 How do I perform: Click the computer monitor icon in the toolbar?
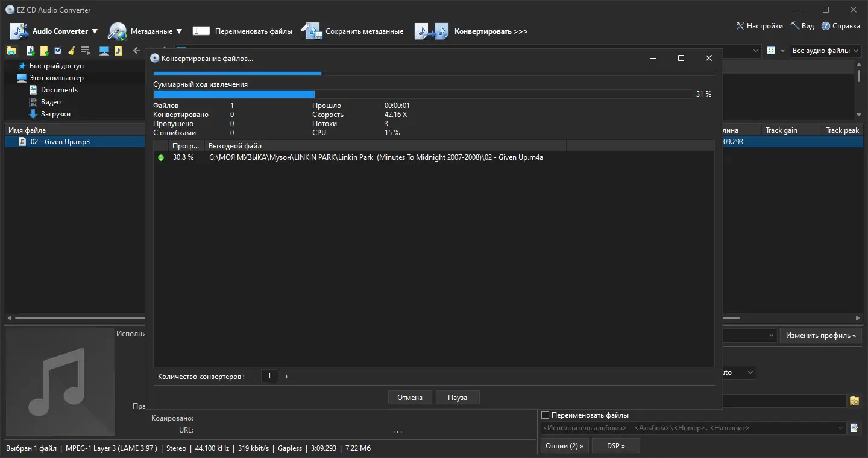click(104, 51)
